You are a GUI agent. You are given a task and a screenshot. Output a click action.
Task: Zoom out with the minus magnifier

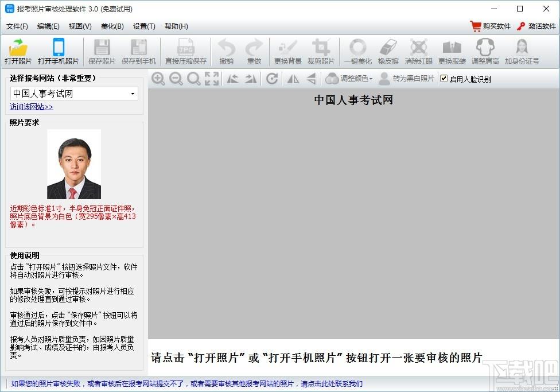coord(176,79)
